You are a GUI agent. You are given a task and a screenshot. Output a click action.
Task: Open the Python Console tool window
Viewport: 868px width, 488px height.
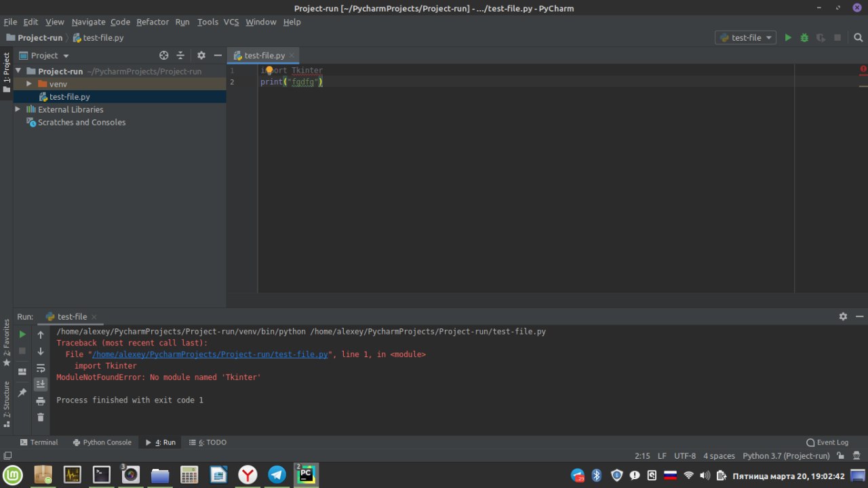(x=102, y=442)
